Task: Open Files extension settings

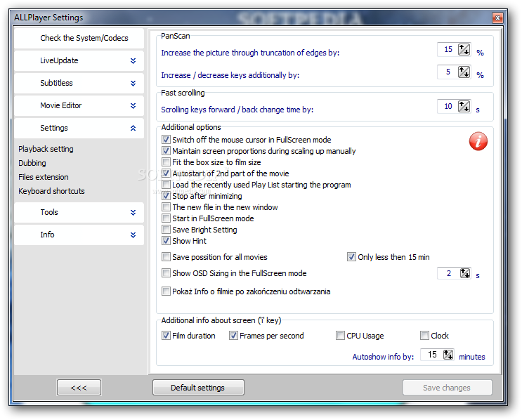Action: point(44,177)
